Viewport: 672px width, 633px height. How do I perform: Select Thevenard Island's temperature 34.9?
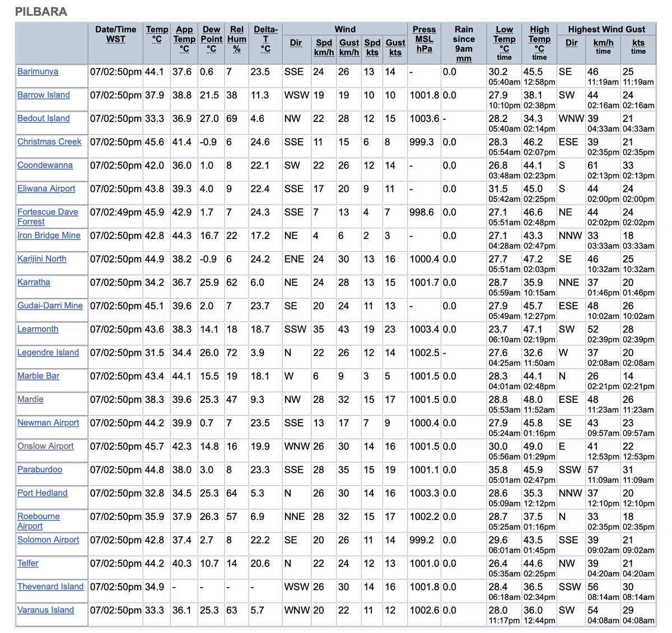click(x=155, y=587)
